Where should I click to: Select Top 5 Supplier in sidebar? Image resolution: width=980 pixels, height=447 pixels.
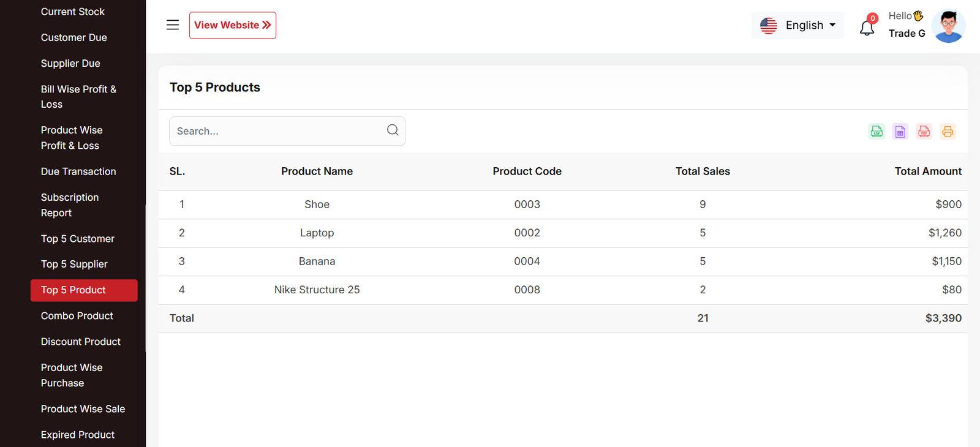tap(74, 264)
